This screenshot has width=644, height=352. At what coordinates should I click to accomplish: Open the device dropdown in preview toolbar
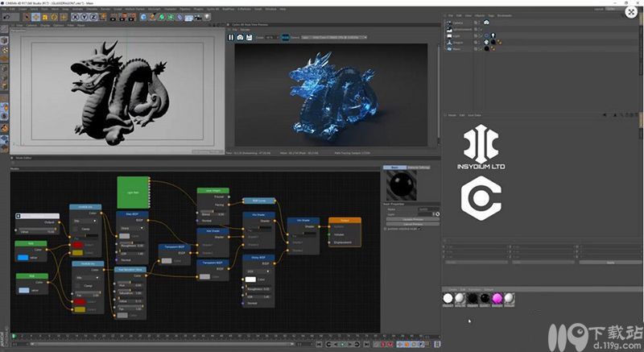pyautogui.click(x=334, y=37)
